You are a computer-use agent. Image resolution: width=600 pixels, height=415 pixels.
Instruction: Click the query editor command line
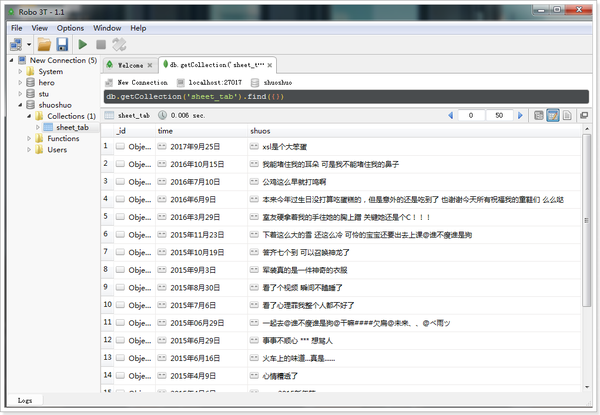pyautogui.click(x=346, y=97)
